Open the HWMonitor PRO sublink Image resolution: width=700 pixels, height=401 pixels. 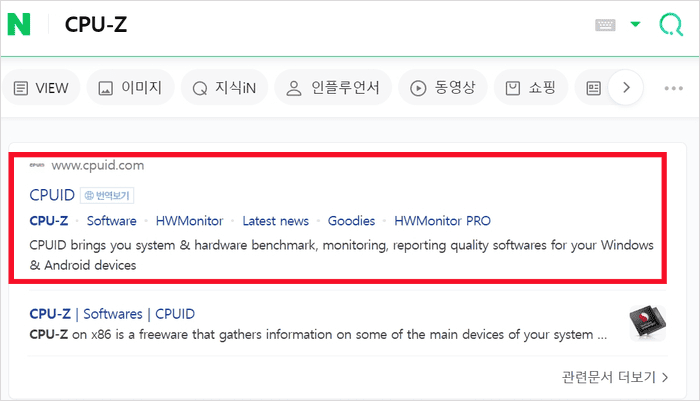tap(442, 221)
